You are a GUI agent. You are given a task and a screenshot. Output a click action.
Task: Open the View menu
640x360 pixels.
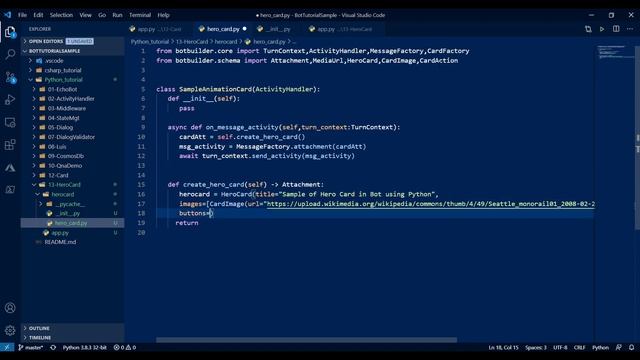[85, 15]
